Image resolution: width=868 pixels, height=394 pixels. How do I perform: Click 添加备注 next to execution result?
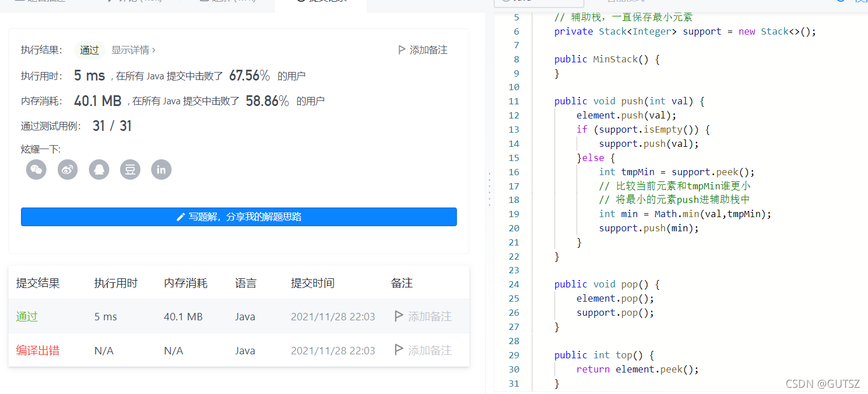pyautogui.click(x=429, y=50)
